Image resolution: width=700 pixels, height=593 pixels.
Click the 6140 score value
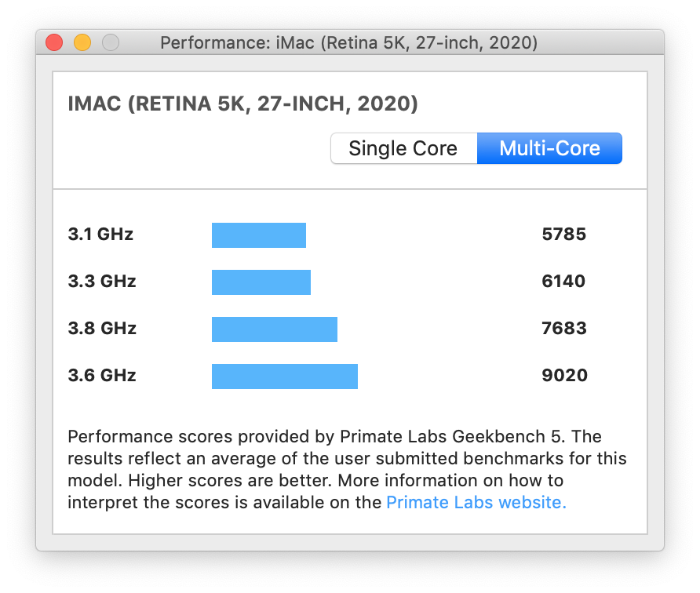(x=563, y=282)
